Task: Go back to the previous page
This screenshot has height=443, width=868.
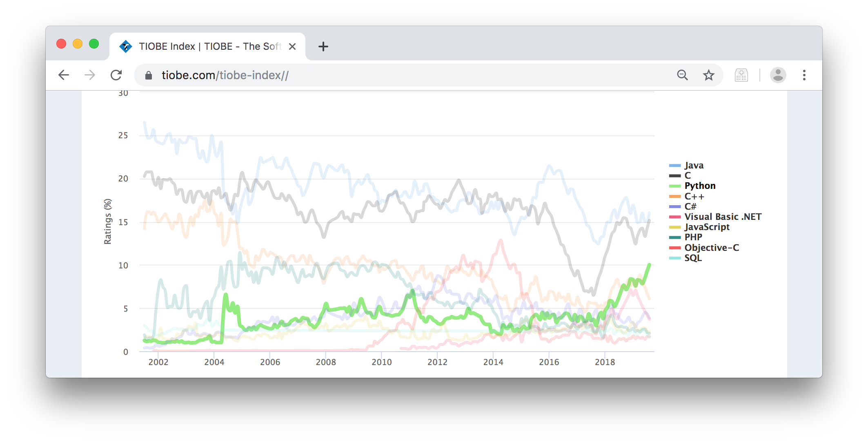Action: point(64,75)
